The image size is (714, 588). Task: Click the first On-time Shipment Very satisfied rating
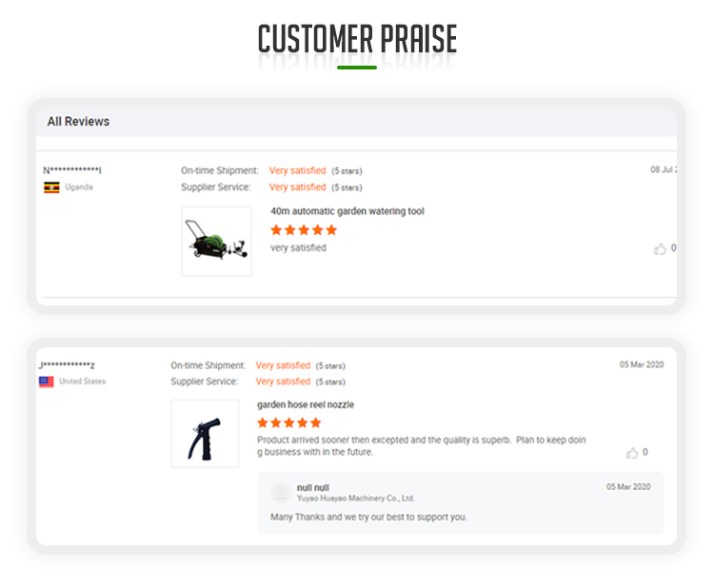[x=297, y=171]
